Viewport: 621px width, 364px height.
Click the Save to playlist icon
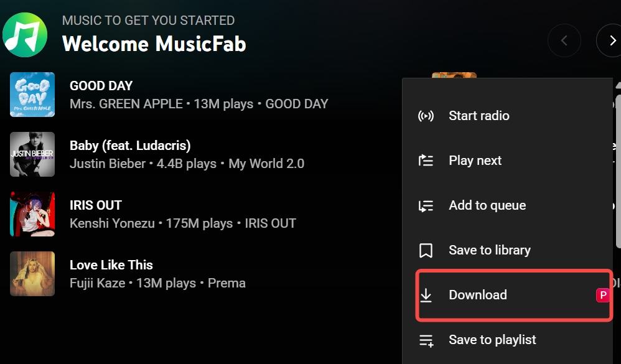[x=426, y=340]
